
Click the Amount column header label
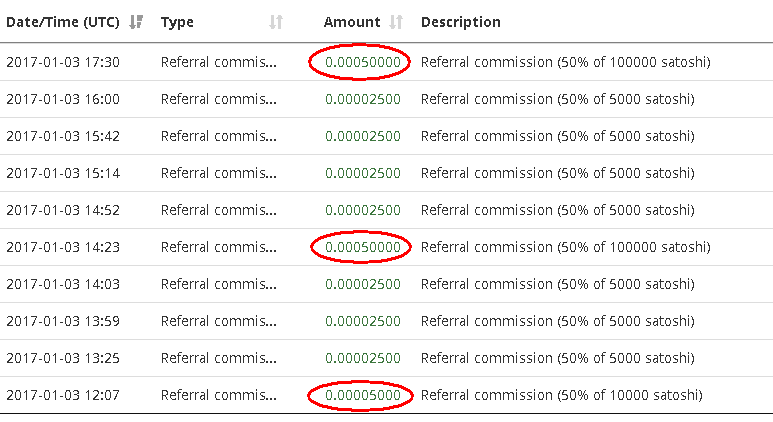(x=352, y=22)
